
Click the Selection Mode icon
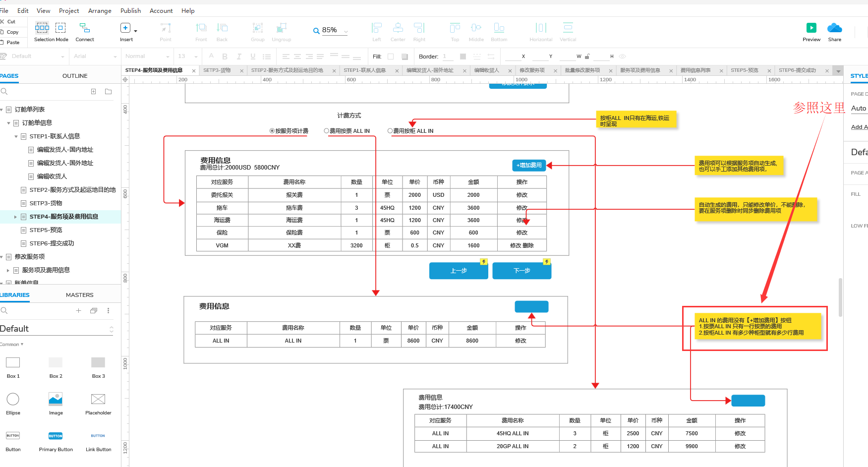point(42,28)
